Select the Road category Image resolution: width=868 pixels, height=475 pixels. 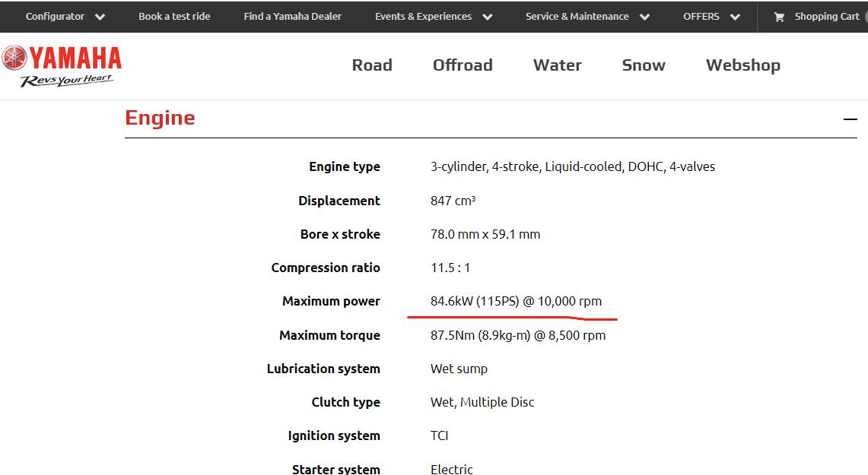372,65
